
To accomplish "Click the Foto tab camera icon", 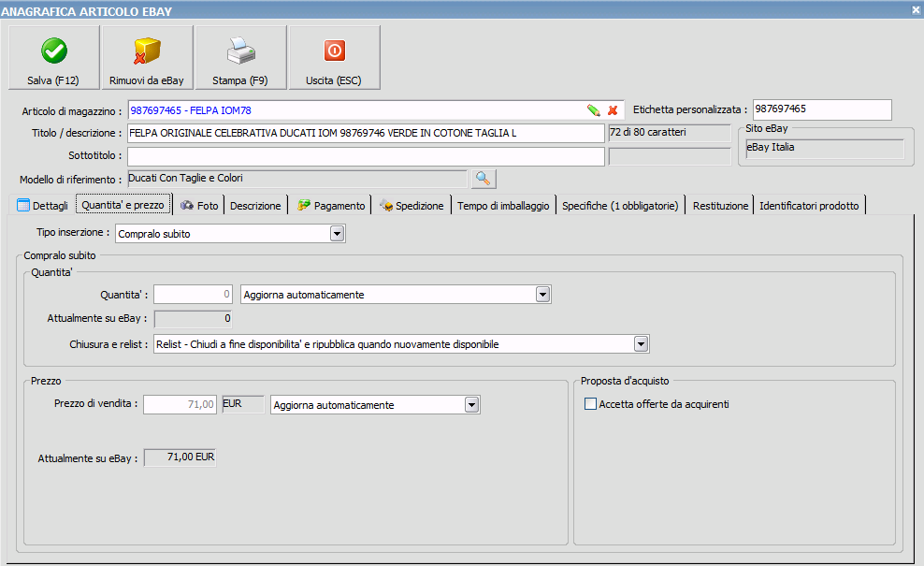I will pyautogui.click(x=187, y=205).
